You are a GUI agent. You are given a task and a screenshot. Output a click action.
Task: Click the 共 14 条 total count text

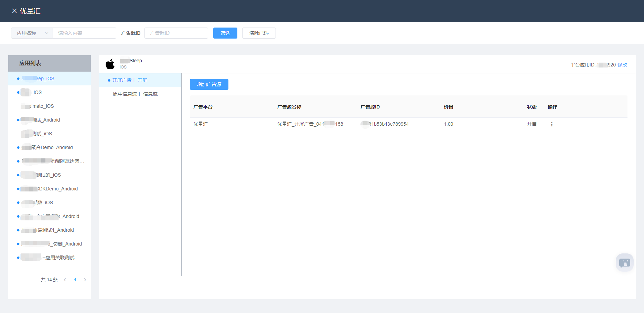(49, 280)
